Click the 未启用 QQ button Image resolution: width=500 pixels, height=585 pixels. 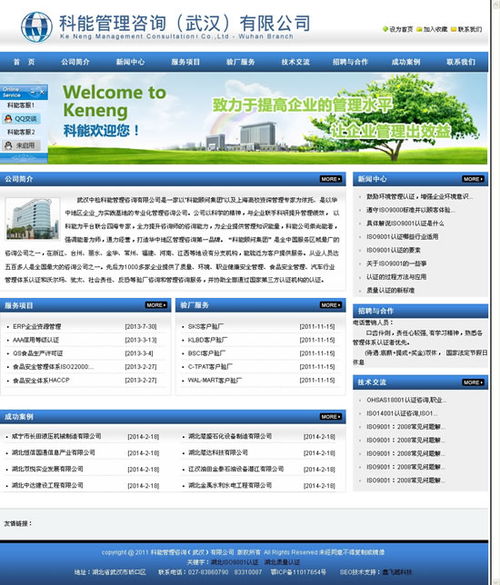point(21,146)
